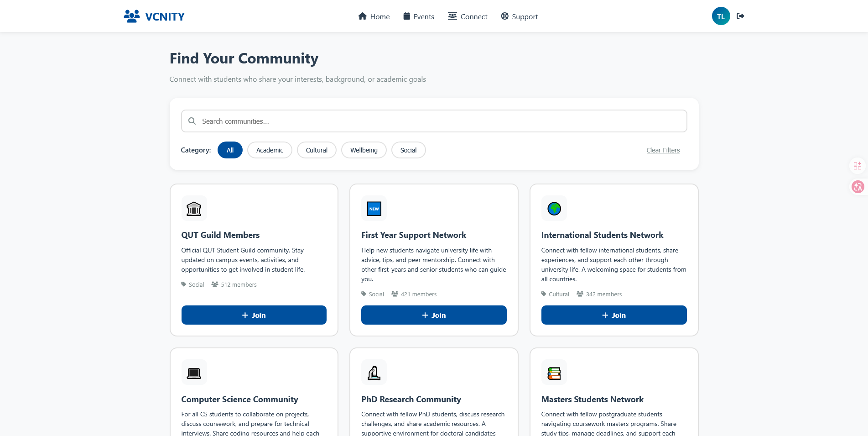Open Computer Science Community title
868x436 pixels.
click(239, 399)
